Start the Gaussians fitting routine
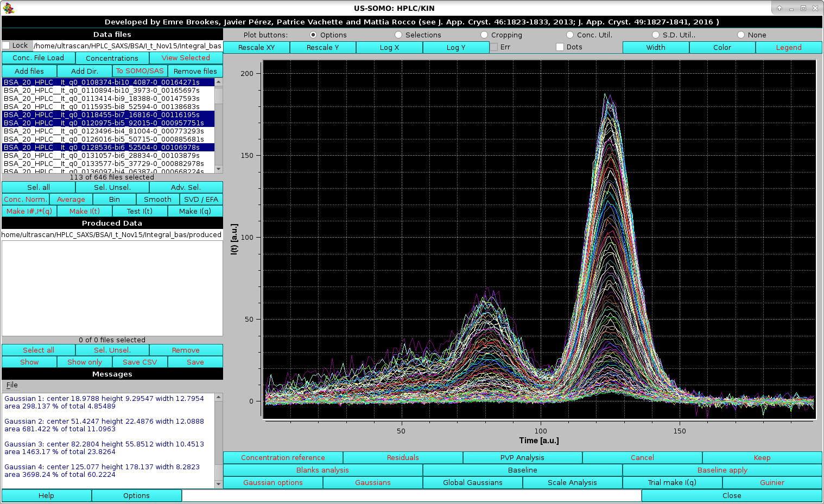Viewport: 824px width, 504px height. pyautogui.click(x=372, y=482)
